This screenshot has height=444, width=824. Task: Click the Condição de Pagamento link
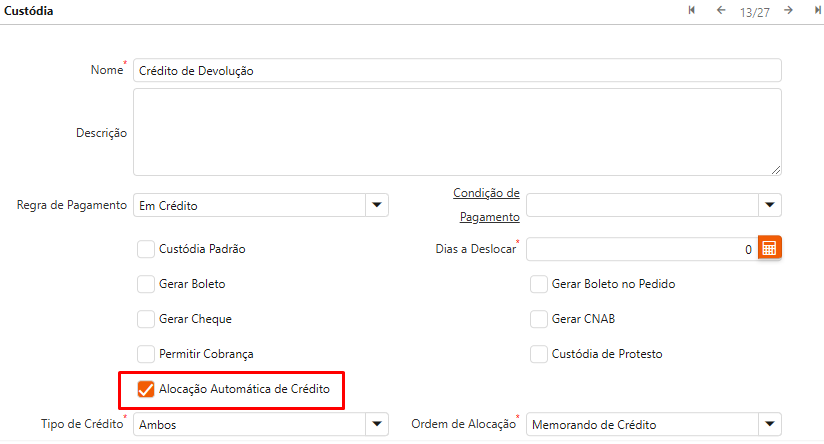[x=487, y=205]
